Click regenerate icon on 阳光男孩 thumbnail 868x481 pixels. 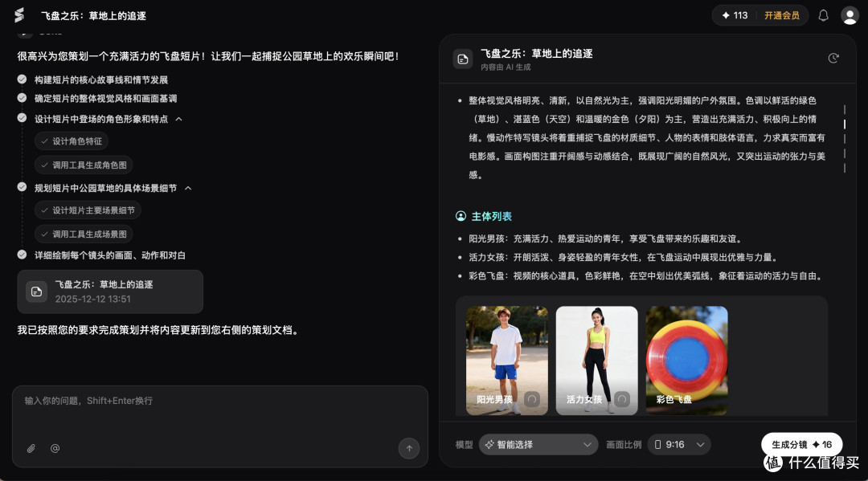(x=532, y=398)
